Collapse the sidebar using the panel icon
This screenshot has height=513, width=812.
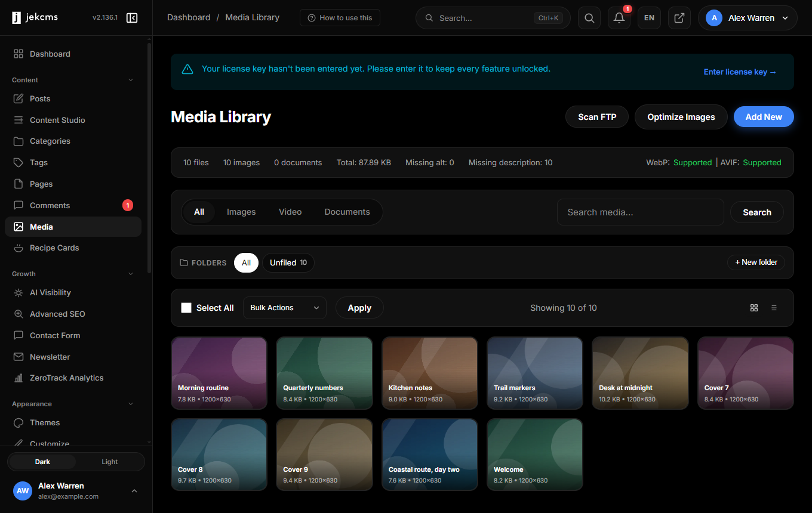132,18
